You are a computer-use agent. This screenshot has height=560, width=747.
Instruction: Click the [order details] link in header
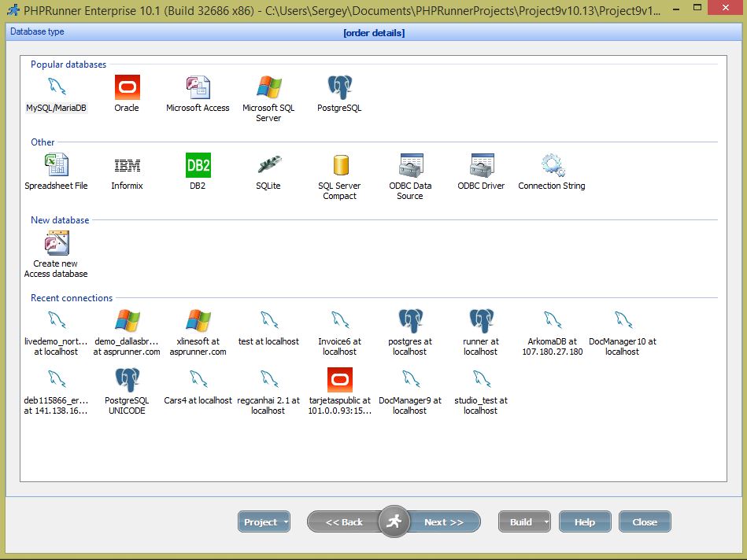[374, 33]
